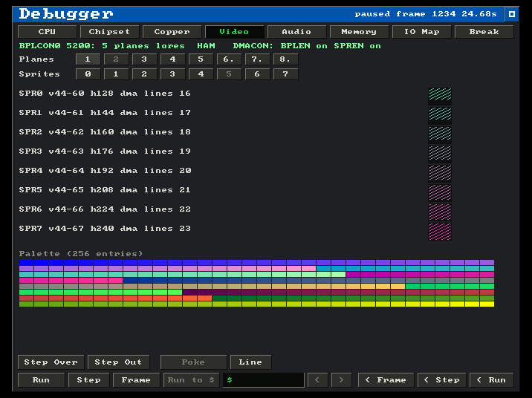Viewport: 532px width, 398px height.
Task: Toggle bitplane 6 visibility
Action: (x=229, y=59)
